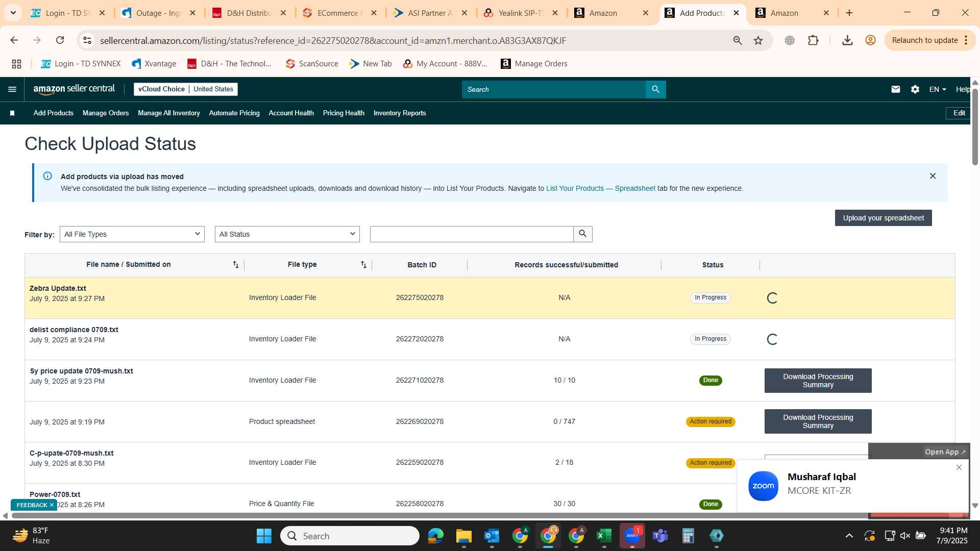
Task: Click the Windows Start button
Action: 264,536
